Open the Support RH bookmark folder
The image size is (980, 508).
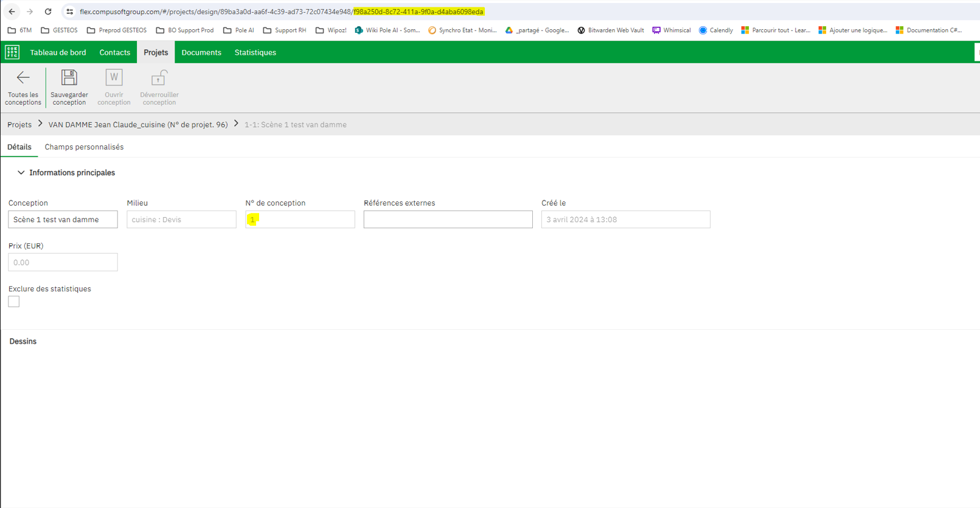click(284, 30)
